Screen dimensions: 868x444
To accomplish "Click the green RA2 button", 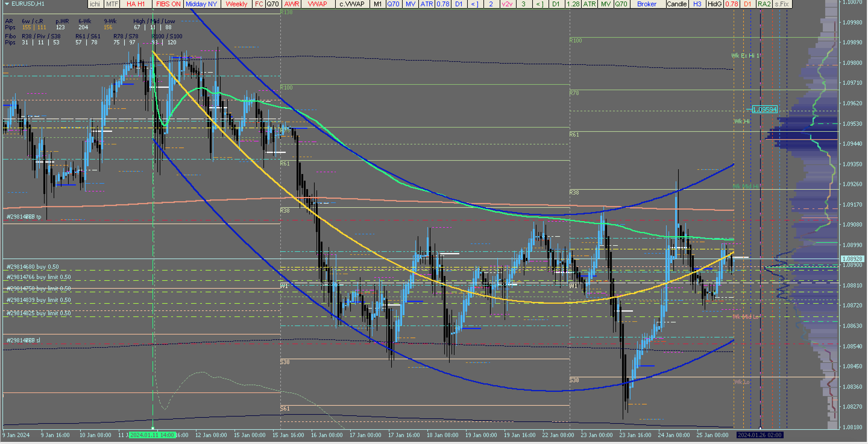I will 764,4.
